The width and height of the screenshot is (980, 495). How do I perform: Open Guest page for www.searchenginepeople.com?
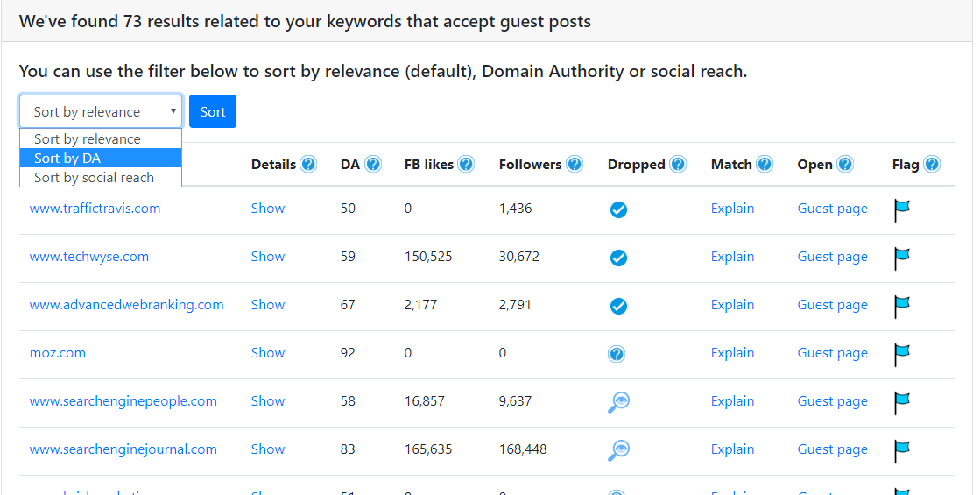click(833, 400)
